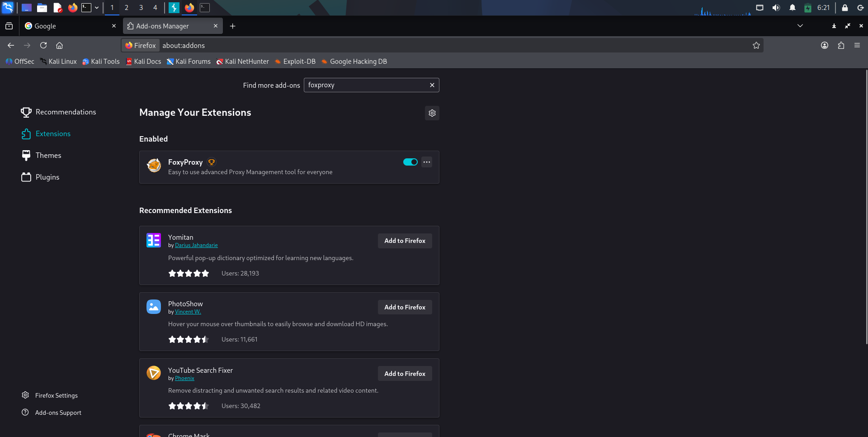Click the Firefox identity box in address bar

coord(141,45)
